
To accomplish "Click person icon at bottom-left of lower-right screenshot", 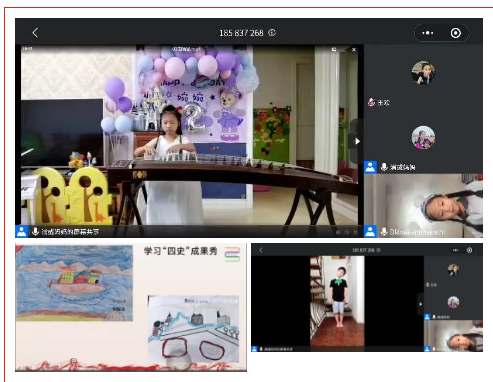I will (x=254, y=349).
